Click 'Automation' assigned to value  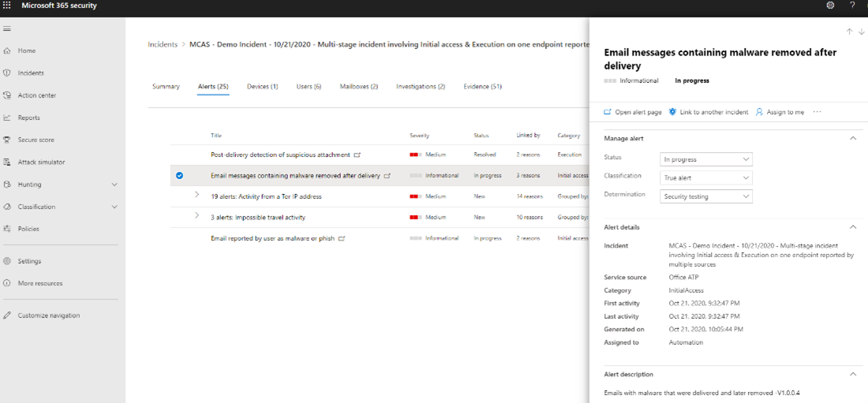686,342
